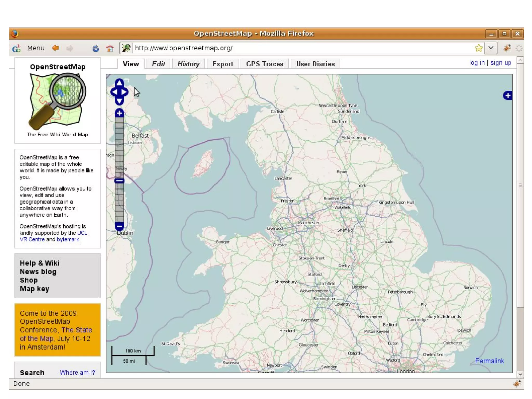The image size is (532, 399).
Task: Reload the page
Action: [x=96, y=48]
